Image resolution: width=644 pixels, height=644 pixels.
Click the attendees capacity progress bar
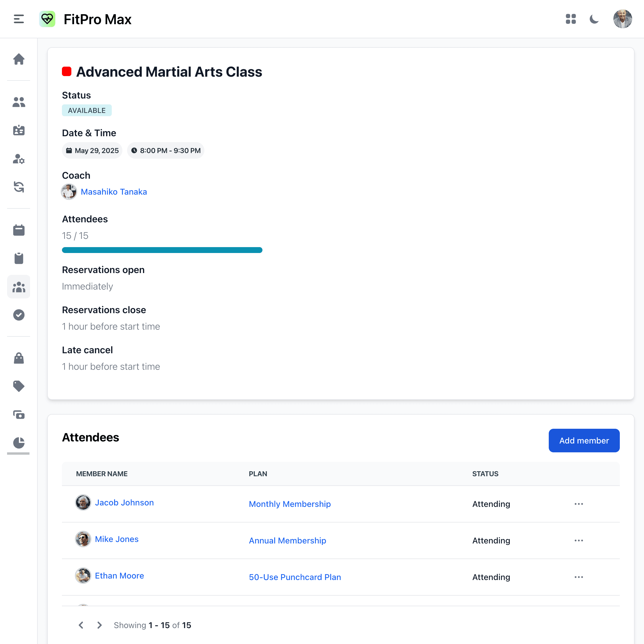162,250
